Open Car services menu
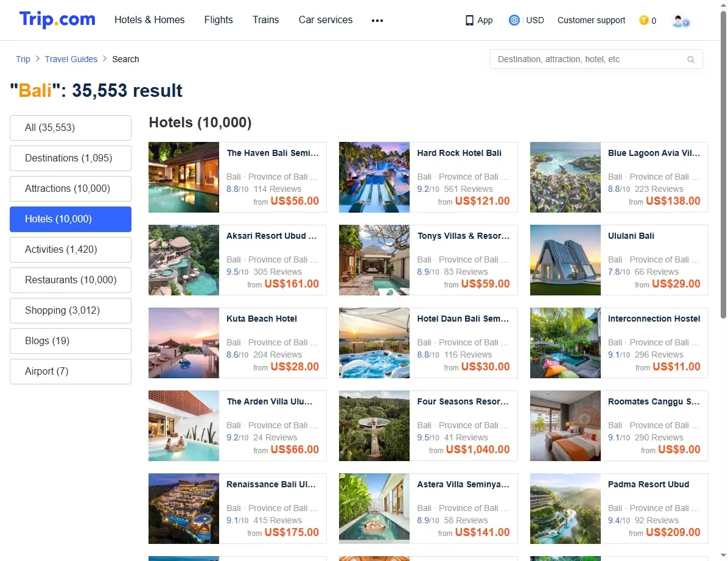 click(326, 20)
